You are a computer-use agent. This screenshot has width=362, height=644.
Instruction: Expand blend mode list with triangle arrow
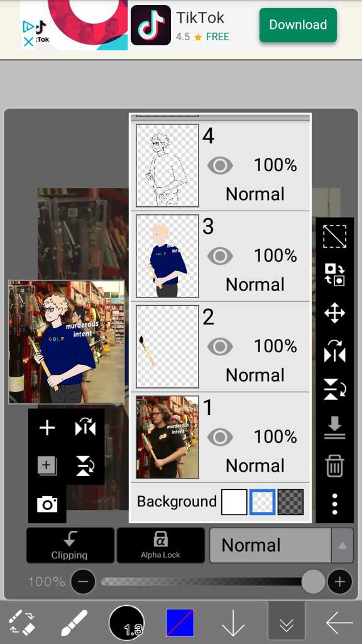(x=343, y=545)
